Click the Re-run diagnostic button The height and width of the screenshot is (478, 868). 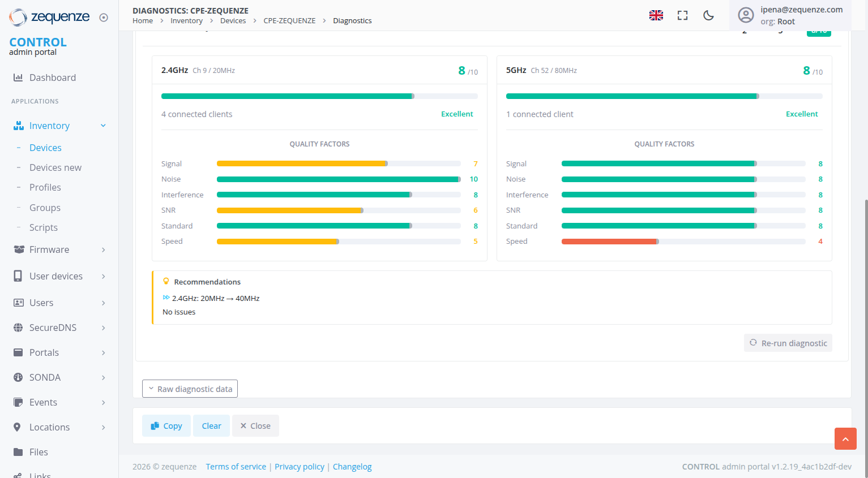(x=788, y=343)
